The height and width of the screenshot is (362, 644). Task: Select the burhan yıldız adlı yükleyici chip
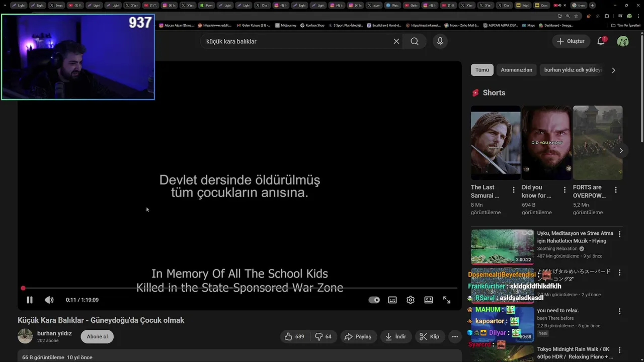click(x=573, y=70)
